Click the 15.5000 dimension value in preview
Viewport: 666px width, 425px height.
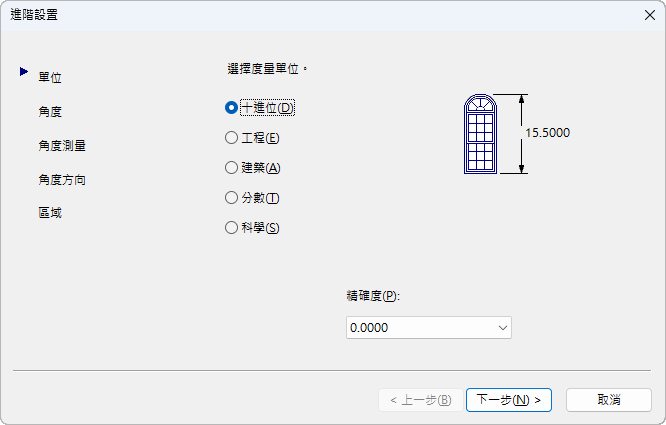pyautogui.click(x=547, y=132)
